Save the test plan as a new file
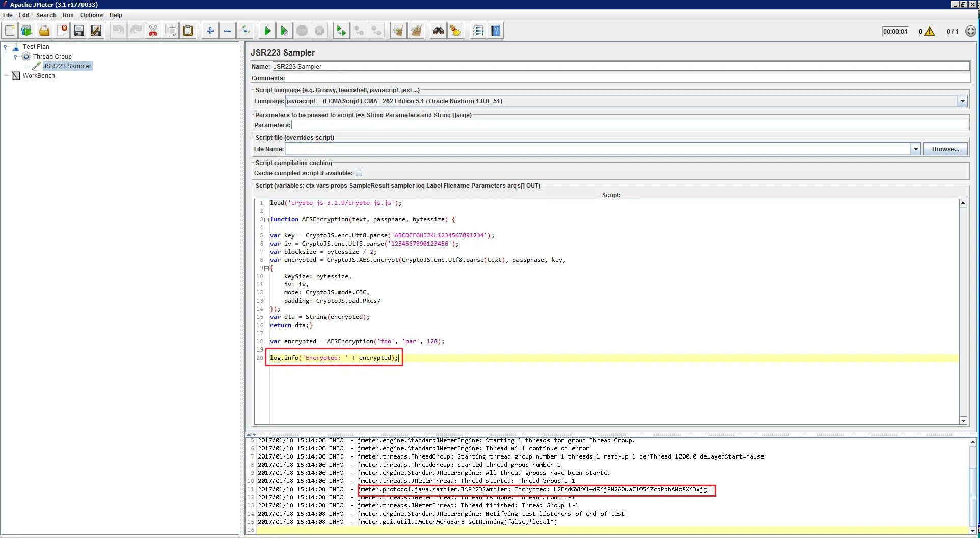Screen dimensions: 980x538 [x=96, y=31]
